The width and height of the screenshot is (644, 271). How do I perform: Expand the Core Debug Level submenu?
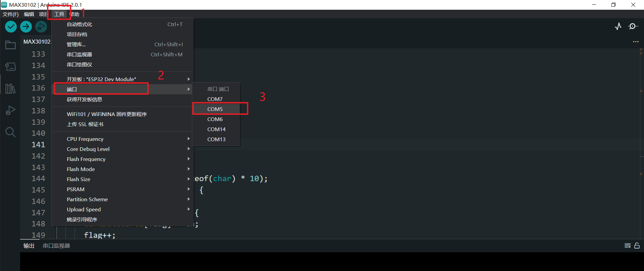pyautogui.click(x=123, y=149)
